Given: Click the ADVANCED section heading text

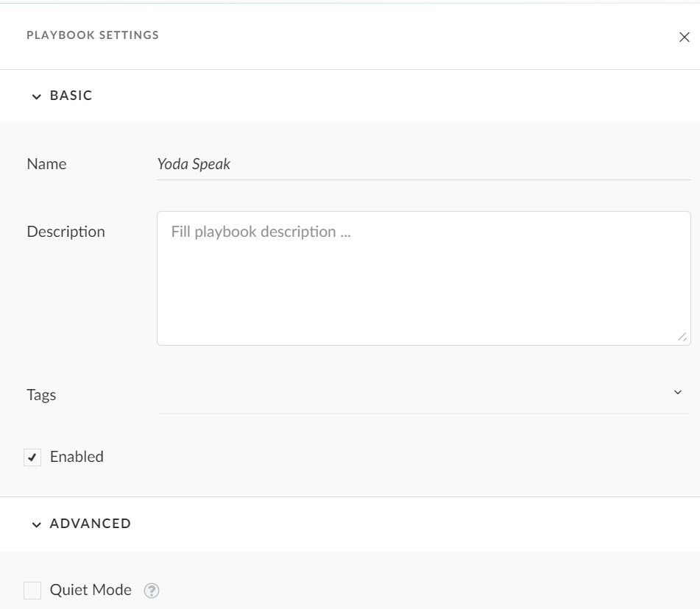Looking at the screenshot, I should [x=90, y=524].
